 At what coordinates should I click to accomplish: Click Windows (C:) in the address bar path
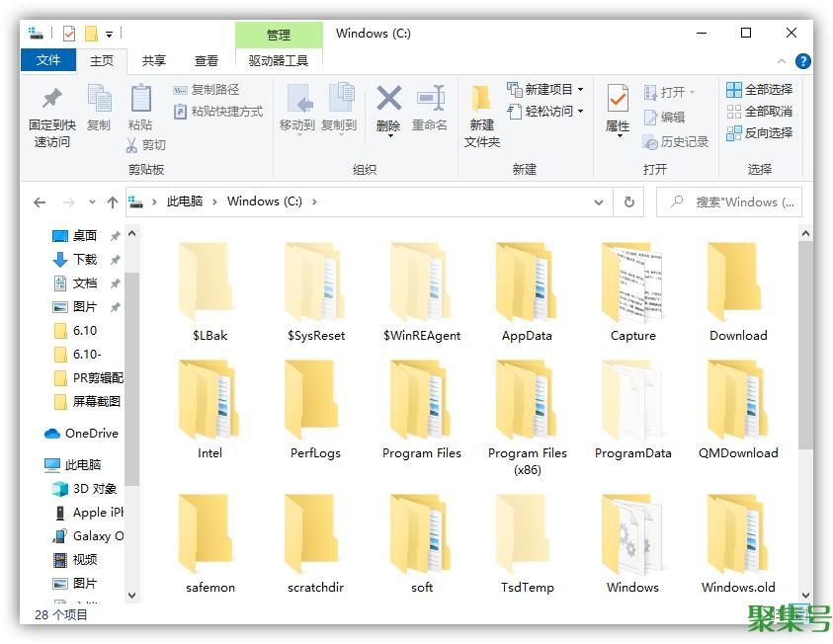[x=265, y=201]
